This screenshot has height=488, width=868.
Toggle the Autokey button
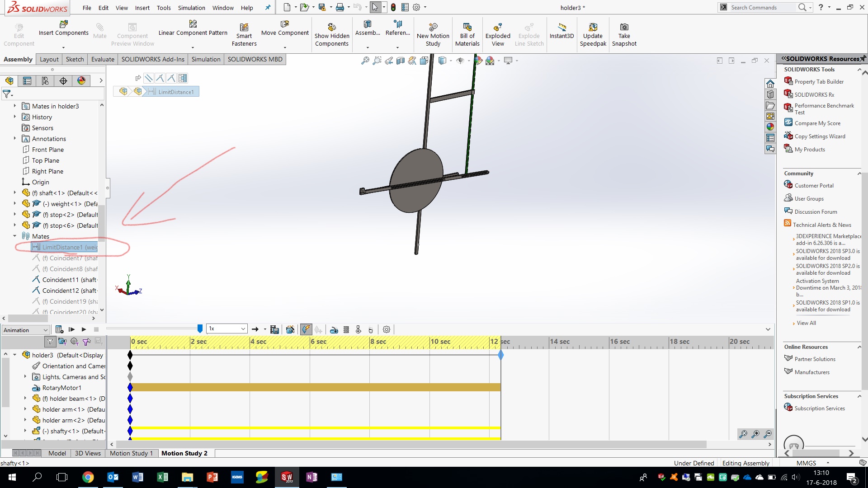tap(306, 330)
